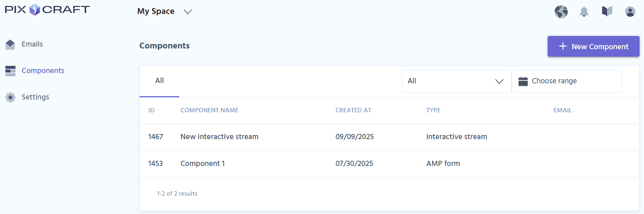Screen dimensions: 644x214
Task: Select the All tab
Action: tap(159, 81)
